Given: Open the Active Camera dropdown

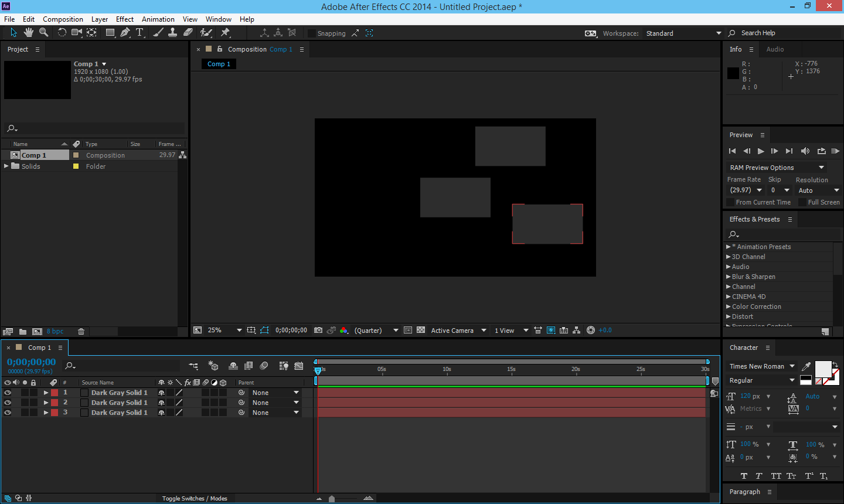Looking at the screenshot, I should pos(458,331).
